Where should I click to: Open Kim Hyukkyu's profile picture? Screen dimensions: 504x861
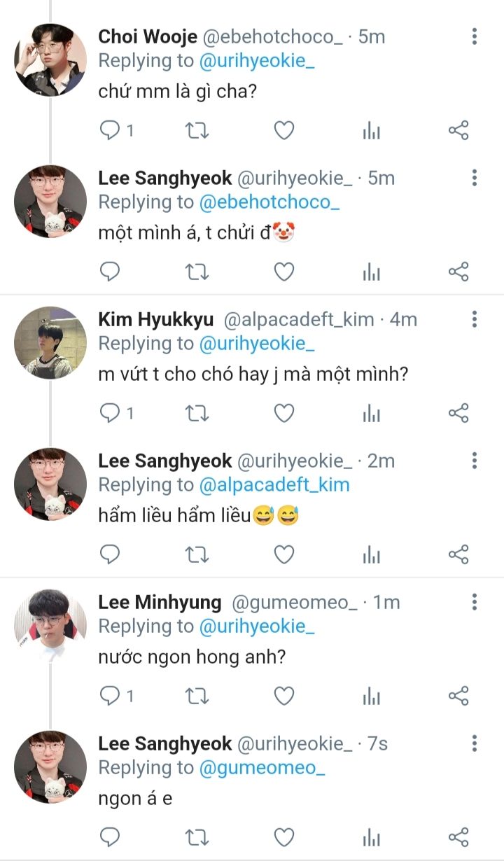[50, 343]
